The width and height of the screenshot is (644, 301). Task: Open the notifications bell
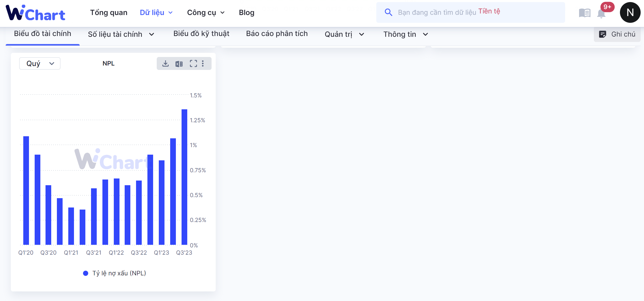pyautogui.click(x=601, y=13)
